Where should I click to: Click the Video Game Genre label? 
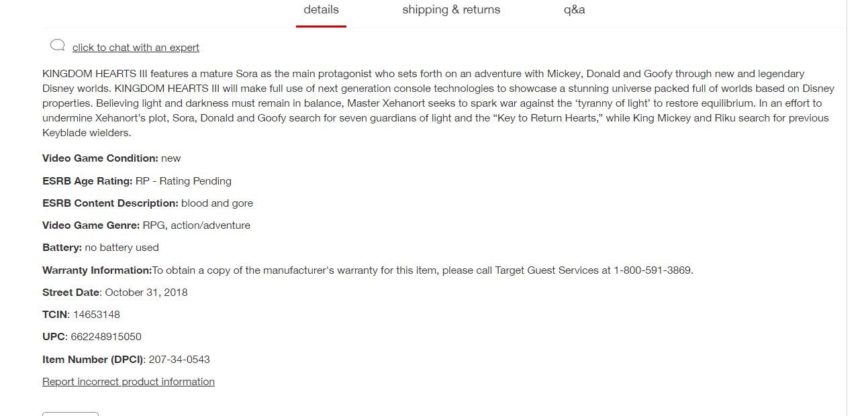click(91, 225)
